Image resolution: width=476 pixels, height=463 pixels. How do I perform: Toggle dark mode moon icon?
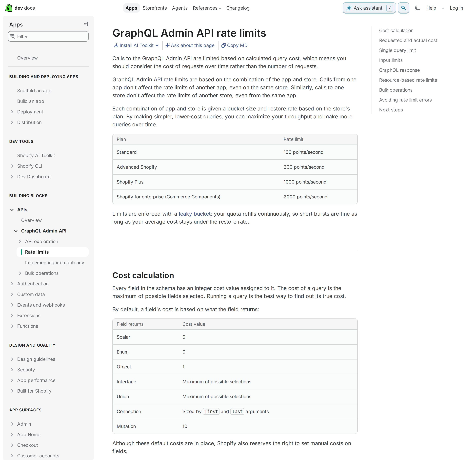coord(418,8)
